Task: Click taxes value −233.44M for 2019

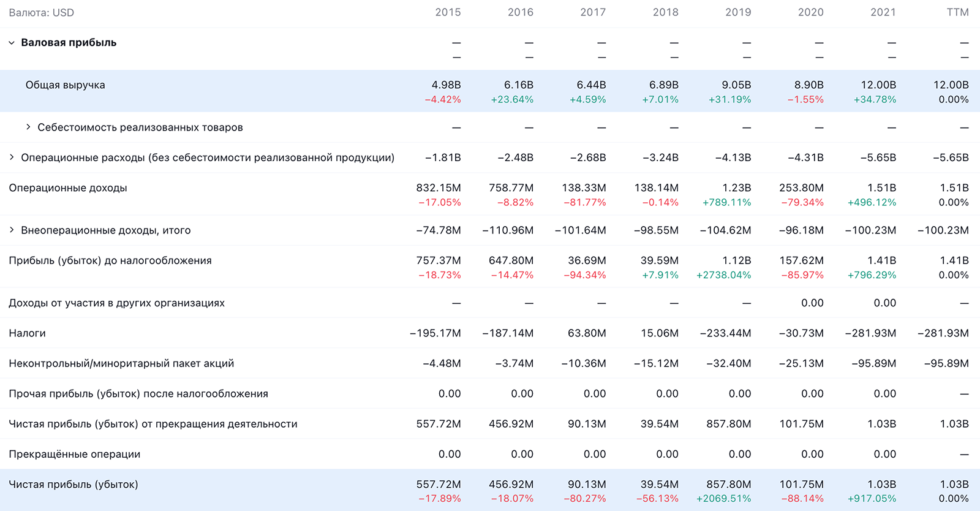Action: pyautogui.click(x=726, y=333)
